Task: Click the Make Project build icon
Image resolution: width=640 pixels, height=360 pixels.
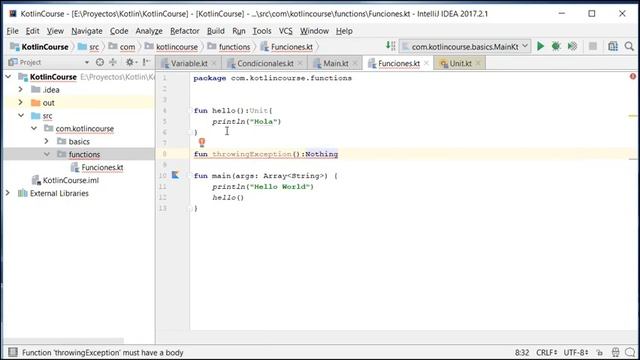Action: [390, 46]
